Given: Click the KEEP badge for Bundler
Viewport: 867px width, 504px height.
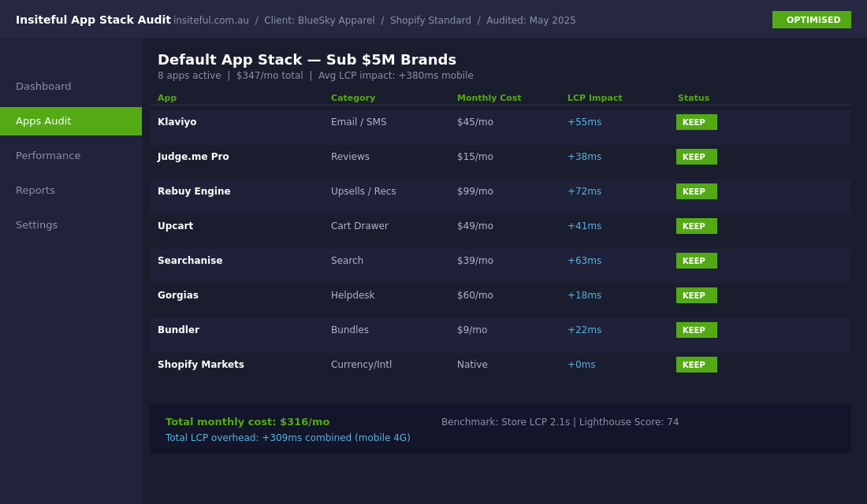Looking at the screenshot, I should point(697,330).
